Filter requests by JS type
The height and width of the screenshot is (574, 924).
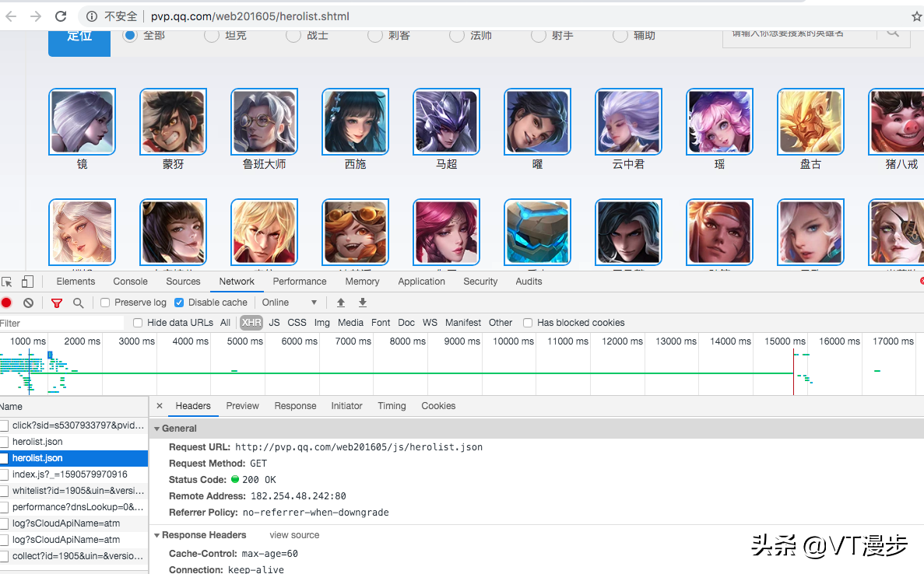[x=274, y=323]
